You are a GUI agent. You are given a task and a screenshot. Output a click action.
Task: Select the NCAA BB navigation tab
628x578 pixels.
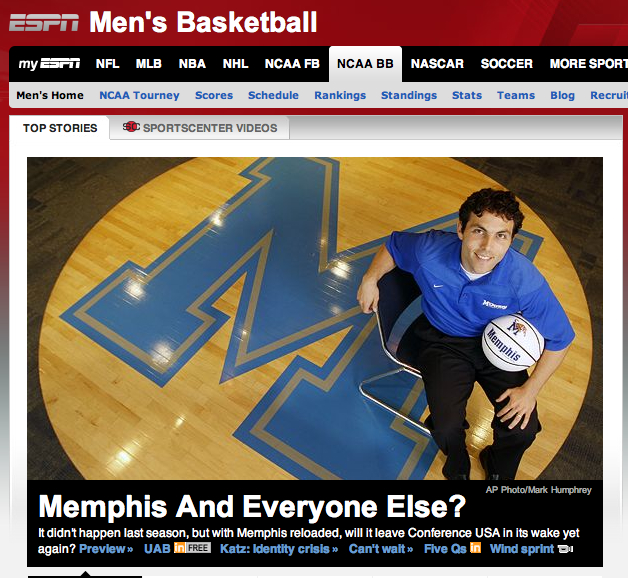coord(365,64)
